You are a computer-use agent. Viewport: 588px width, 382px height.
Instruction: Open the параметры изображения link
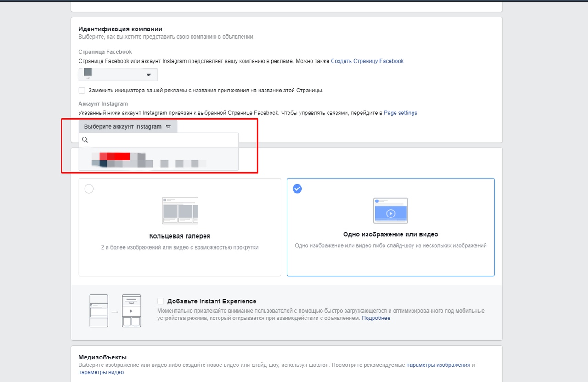pyautogui.click(x=438, y=365)
